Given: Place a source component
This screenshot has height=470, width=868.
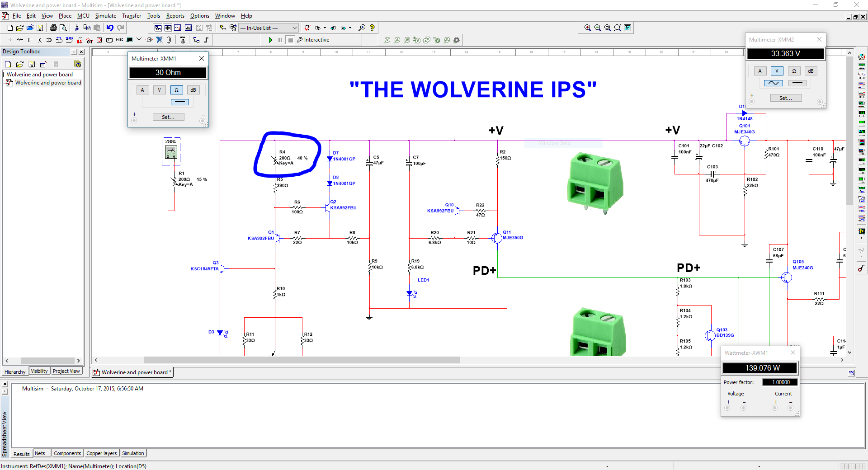Looking at the screenshot, I should coord(10,40).
